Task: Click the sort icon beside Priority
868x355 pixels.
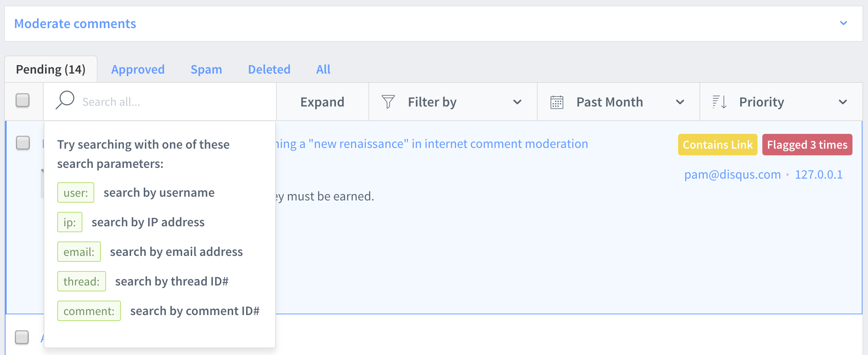Action: [719, 102]
